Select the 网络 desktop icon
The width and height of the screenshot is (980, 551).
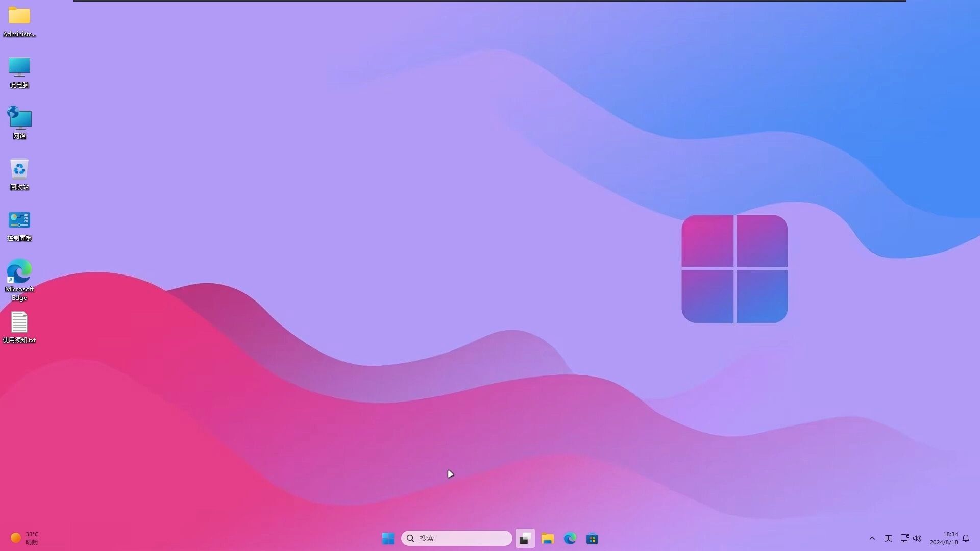click(x=19, y=123)
